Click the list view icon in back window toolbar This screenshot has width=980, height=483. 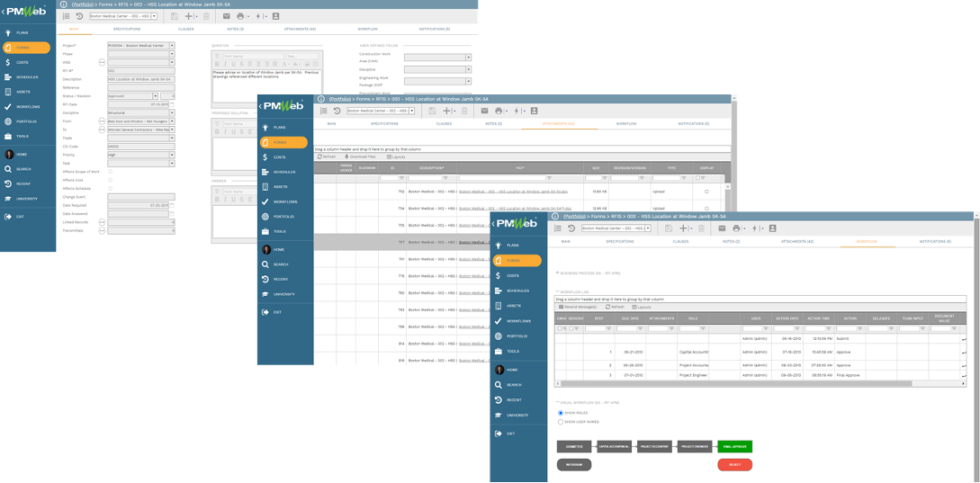pyautogui.click(x=67, y=16)
